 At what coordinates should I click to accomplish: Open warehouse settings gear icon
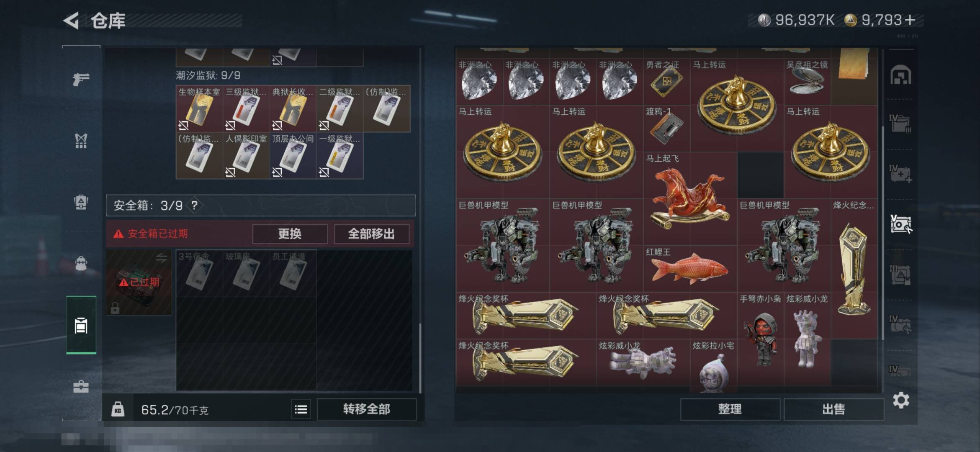[x=901, y=401]
